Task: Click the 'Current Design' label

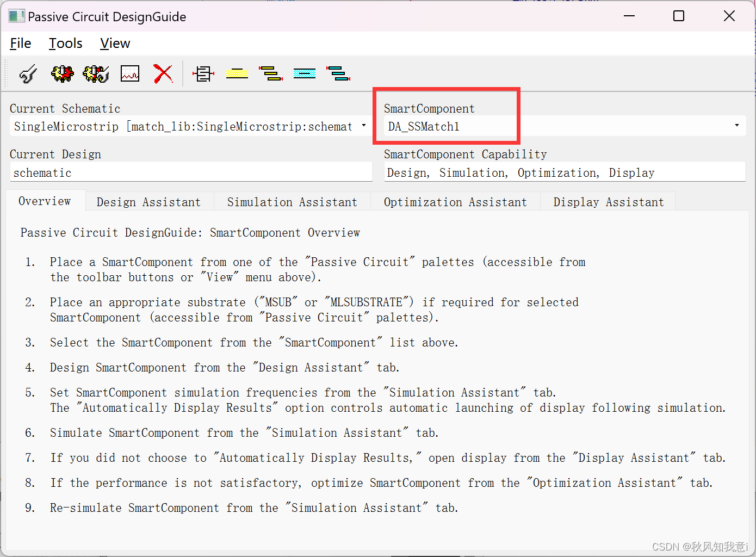Action: [x=55, y=154]
